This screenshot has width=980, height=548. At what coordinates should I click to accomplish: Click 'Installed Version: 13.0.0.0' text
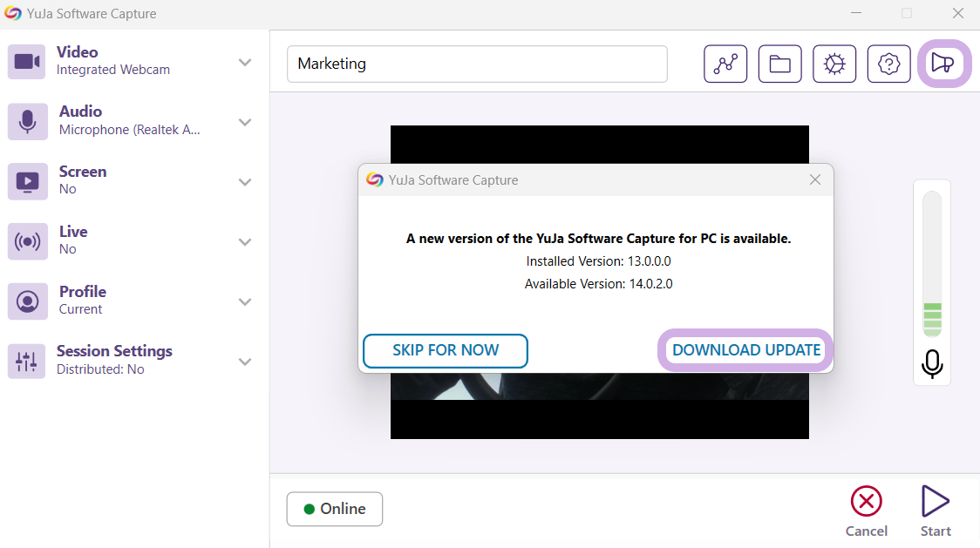click(x=598, y=261)
